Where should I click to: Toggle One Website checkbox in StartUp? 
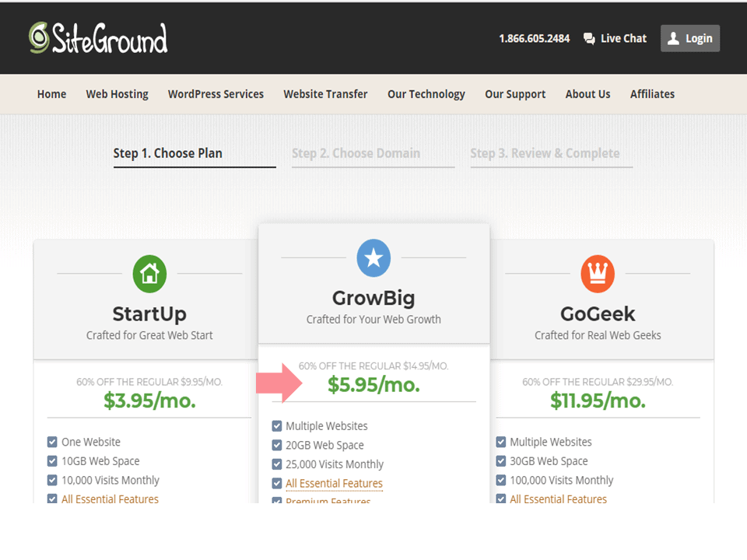pos(52,442)
